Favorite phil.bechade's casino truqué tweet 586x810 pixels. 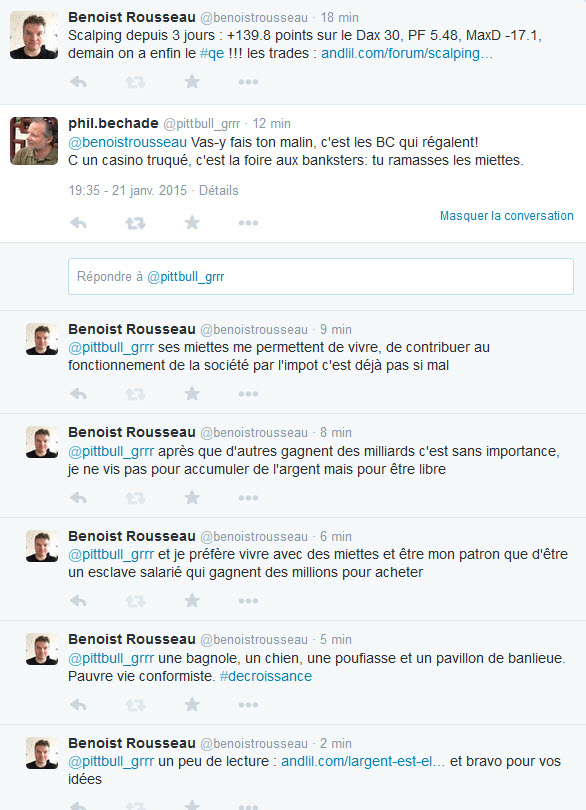(192, 223)
